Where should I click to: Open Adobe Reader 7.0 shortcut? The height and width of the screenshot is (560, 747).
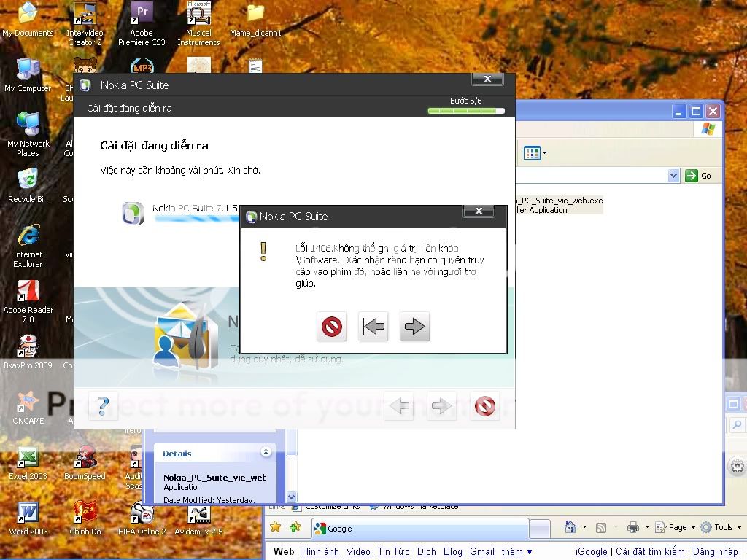[x=28, y=300]
